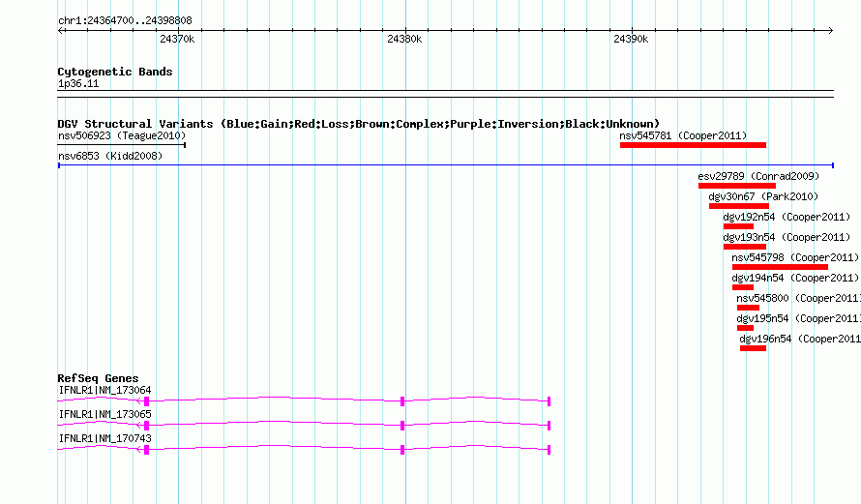The width and height of the screenshot is (861, 504).
Task: Click the nsv506923 (Teague2010) variant label
Action: [x=122, y=135]
